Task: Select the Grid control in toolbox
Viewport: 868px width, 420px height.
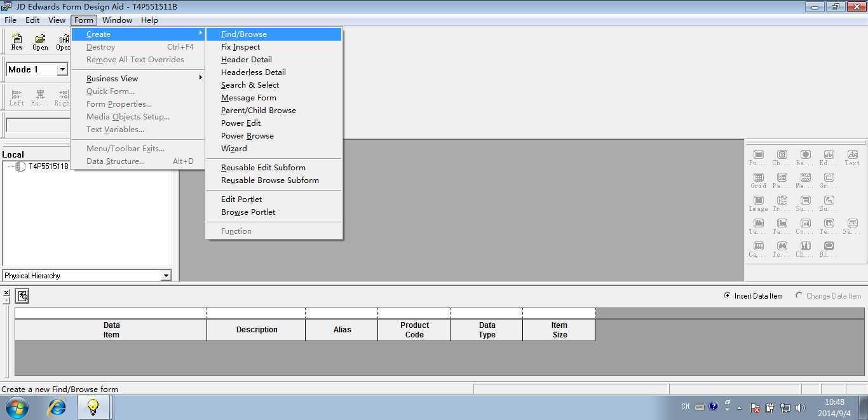Action: (x=758, y=181)
